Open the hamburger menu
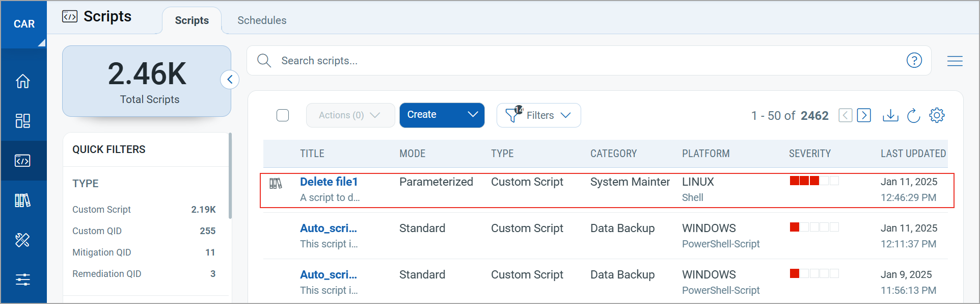 click(955, 61)
